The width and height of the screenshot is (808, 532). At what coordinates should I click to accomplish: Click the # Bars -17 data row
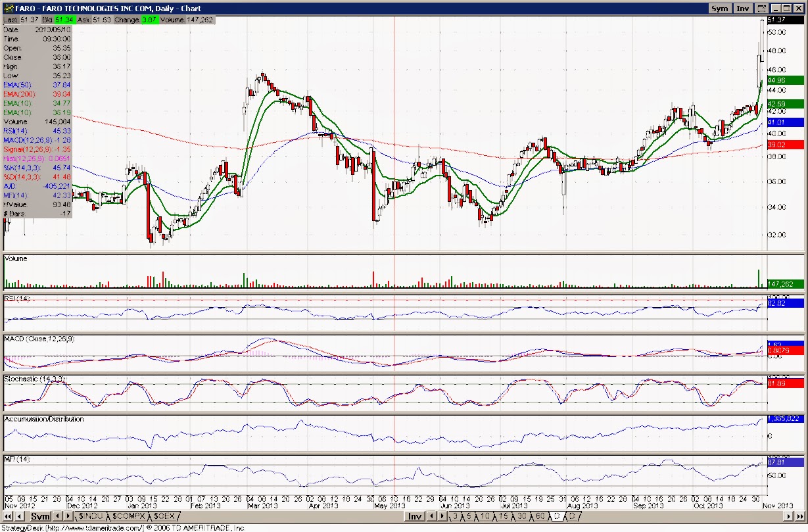pos(37,214)
